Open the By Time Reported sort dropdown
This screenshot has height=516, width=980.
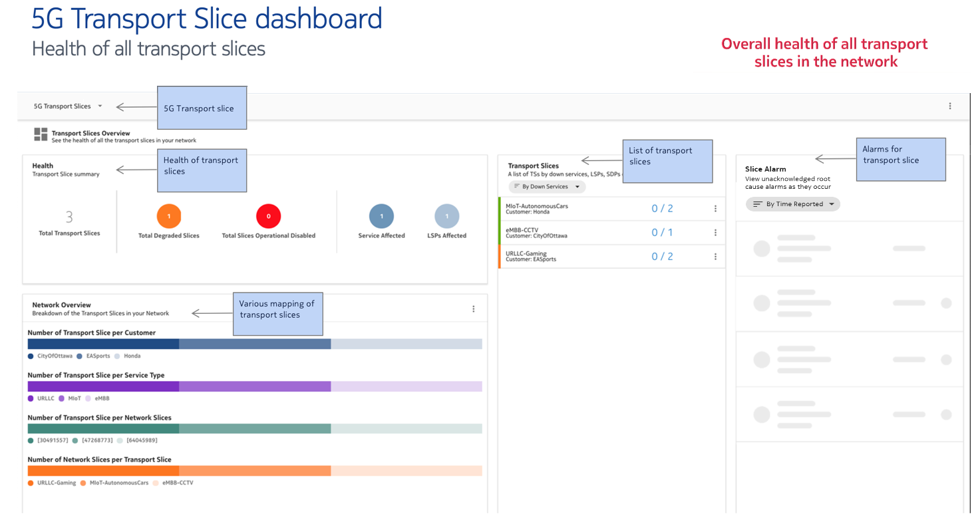792,204
